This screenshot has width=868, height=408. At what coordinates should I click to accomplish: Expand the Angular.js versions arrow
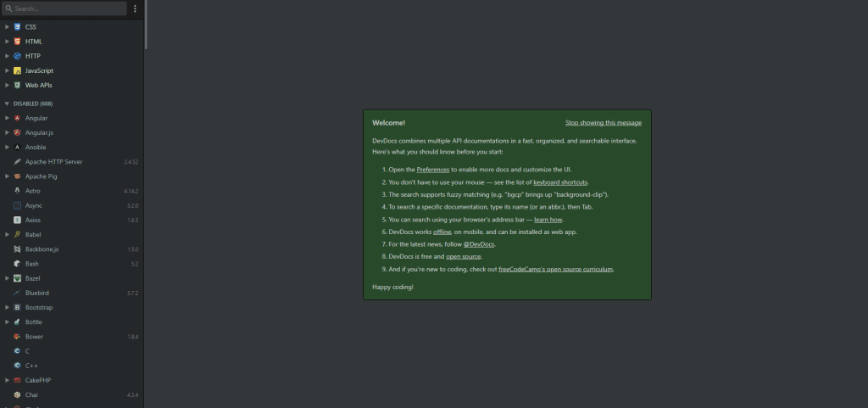tap(7, 133)
